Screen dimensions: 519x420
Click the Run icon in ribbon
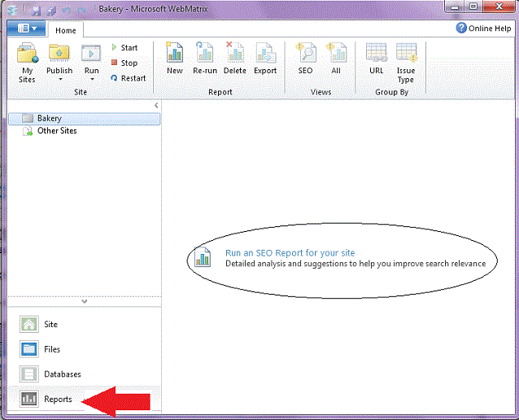91,54
